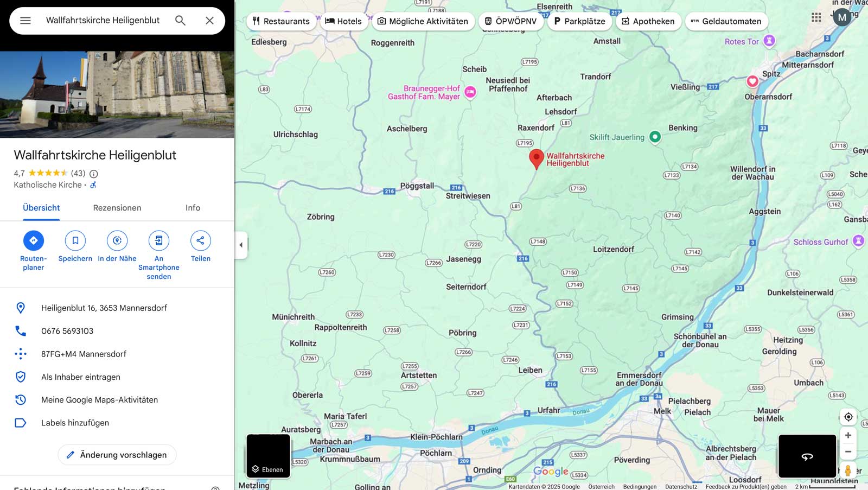
Task: Click An Smartphone senden icon
Action: coord(159,240)
